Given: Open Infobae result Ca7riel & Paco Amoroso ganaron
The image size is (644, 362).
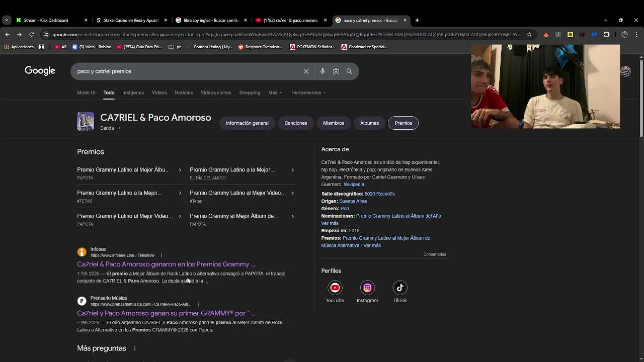Looking at the screenshot, I should coord(166,264).
